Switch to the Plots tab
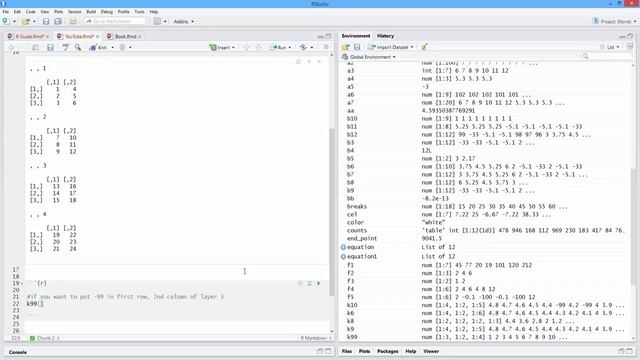Viewport: 640px width, 360px height. (x=364, y=351)
